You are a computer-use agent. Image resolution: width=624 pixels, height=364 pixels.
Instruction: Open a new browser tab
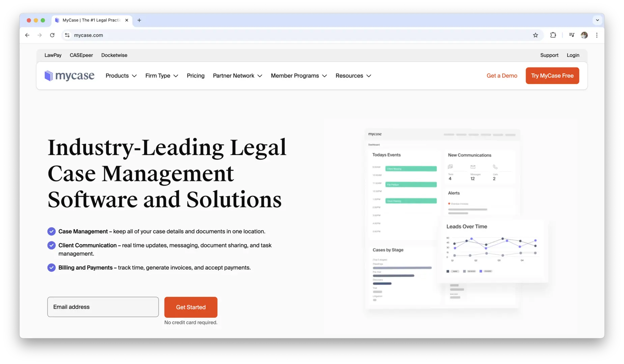pos(139,20)
